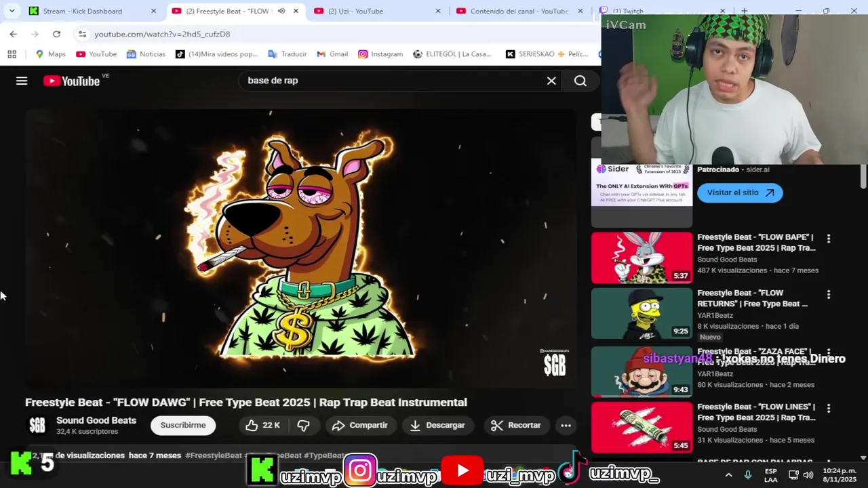
Task: Run search with magnifier icon
Action: pos(580,81)
